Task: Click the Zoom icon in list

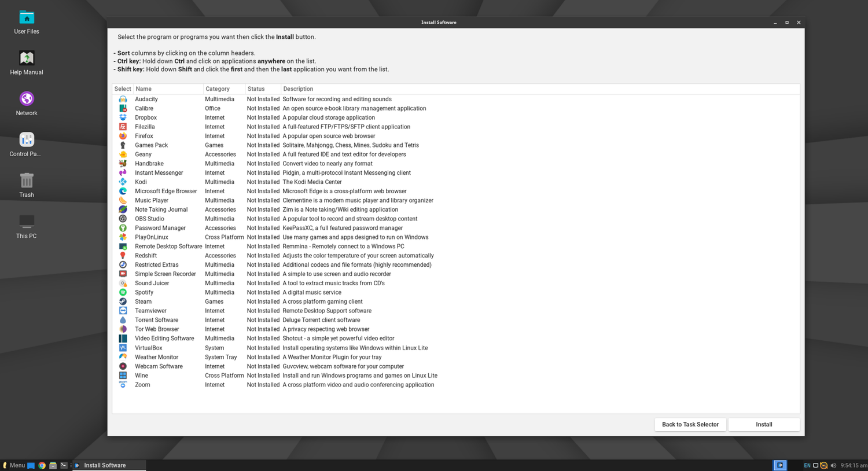Action: [x=123, y=385]
